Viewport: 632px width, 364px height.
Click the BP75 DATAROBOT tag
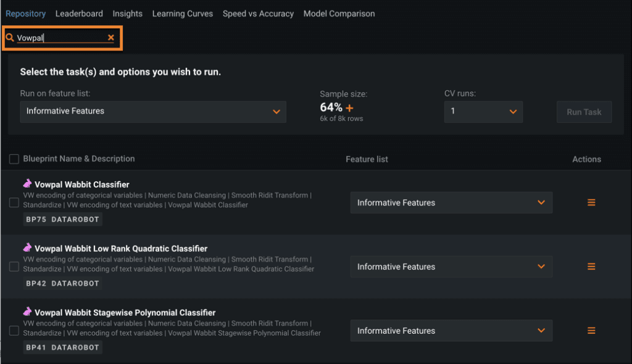[62, 219]
